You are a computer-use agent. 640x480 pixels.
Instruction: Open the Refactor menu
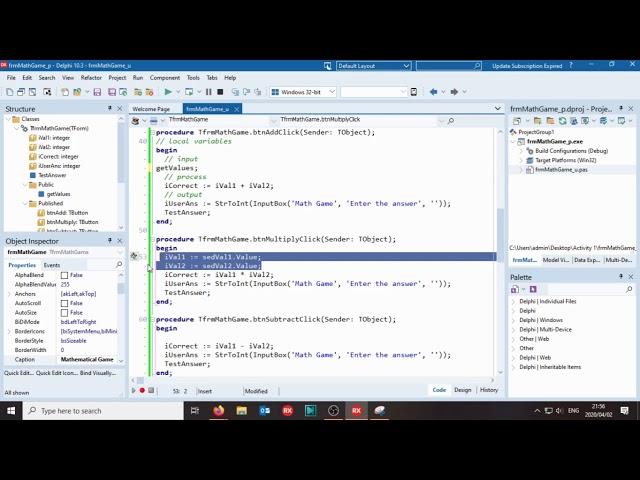[x=91, y=78]
